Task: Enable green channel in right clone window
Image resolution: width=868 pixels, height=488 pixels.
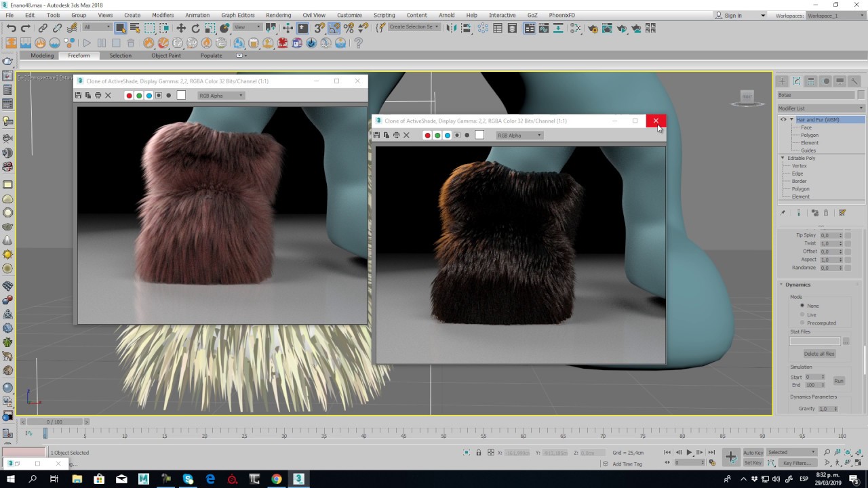Action: [437, 136]
